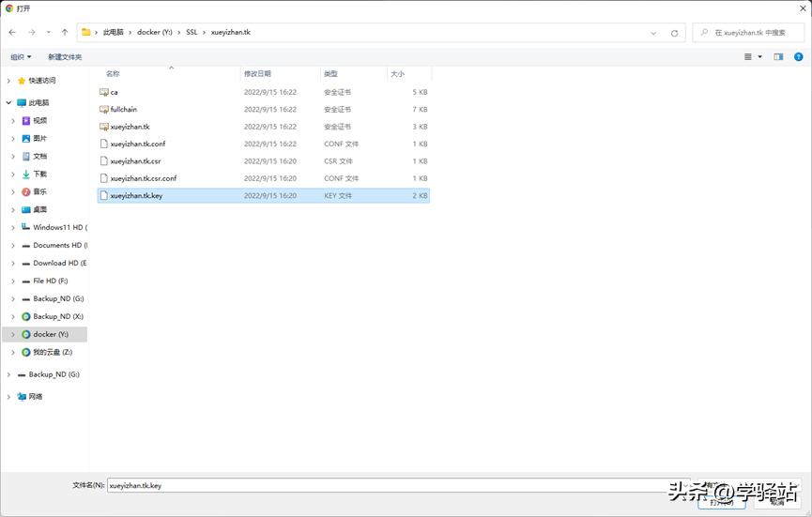The height and width of the screenshot is (517, 812).
Task: Open recent locations dropdown arrow
Action: 48,32
